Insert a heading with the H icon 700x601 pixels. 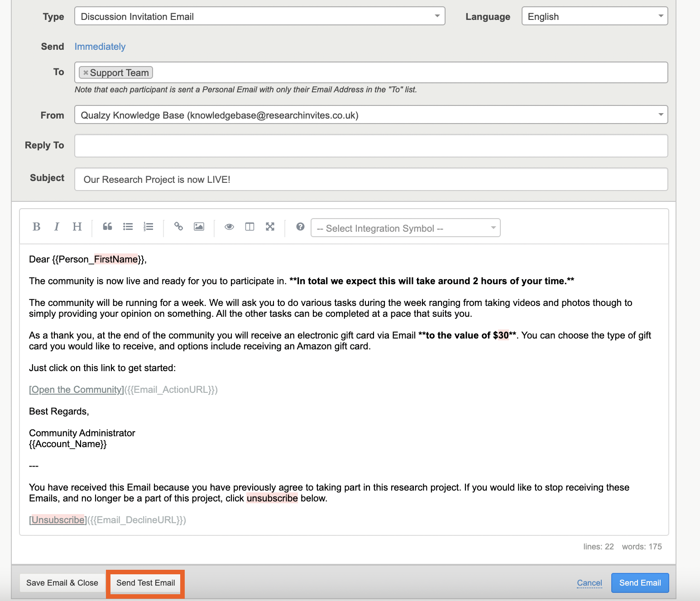pos(77,227)
